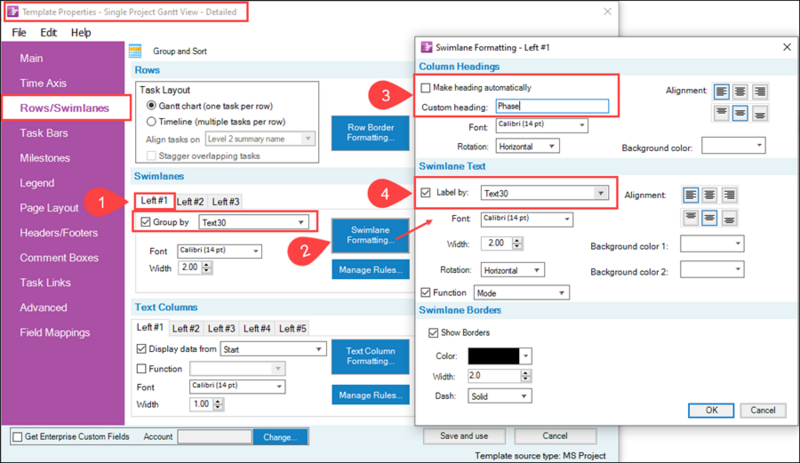Toggle Show Borders checkbox

(x=433, y=333)
